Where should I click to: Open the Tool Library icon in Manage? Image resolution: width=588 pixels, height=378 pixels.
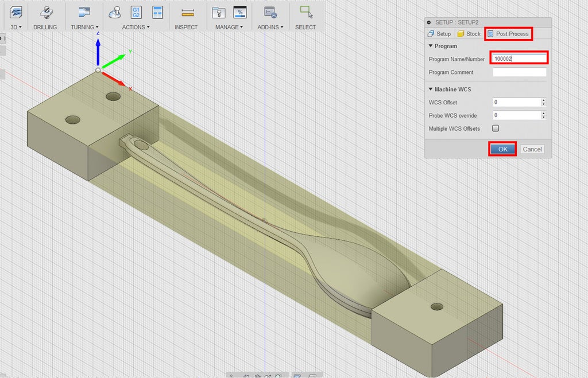(x=218, y=13)
